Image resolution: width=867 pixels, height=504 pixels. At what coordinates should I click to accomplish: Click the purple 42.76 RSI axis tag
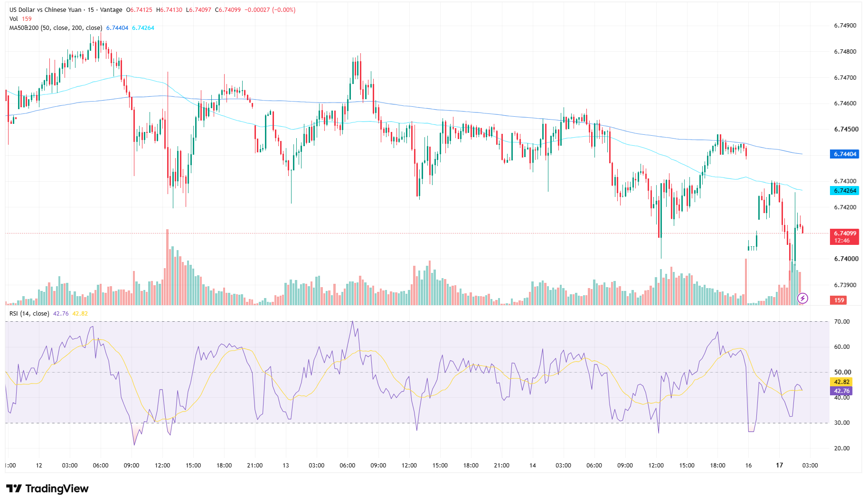tap(841, 391)
